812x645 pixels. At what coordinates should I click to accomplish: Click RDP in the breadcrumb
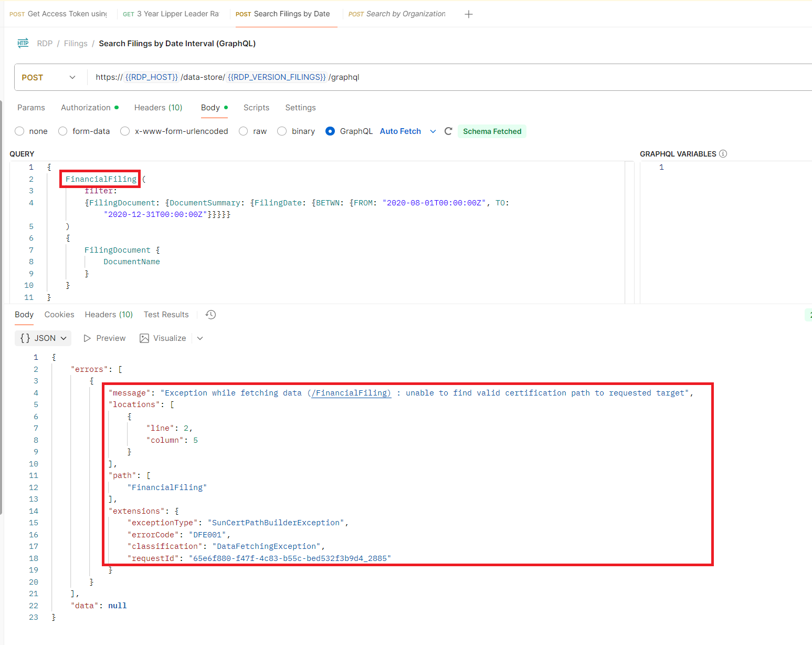pyautogui.click(x=45, y=44)
